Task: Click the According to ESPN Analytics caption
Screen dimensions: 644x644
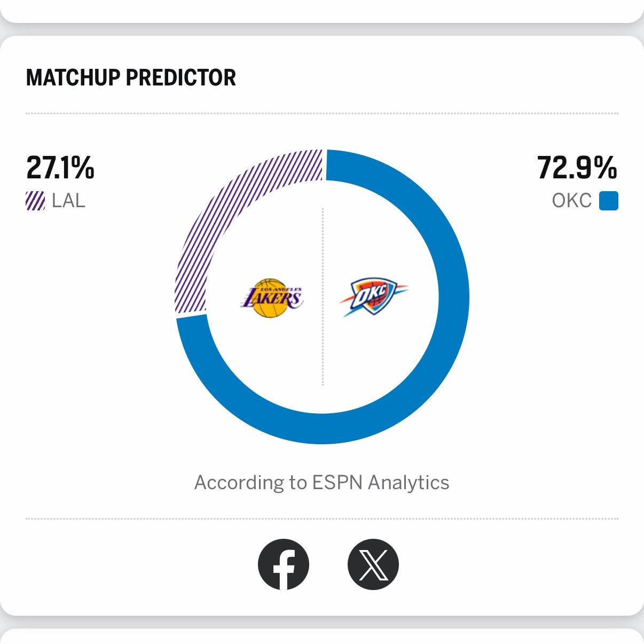Action: click(321, 482)
